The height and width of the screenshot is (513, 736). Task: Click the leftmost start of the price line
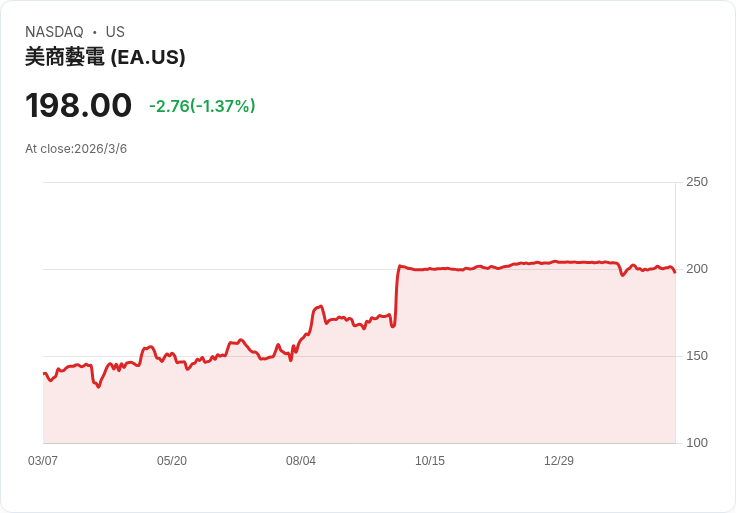tap(44, 373)
